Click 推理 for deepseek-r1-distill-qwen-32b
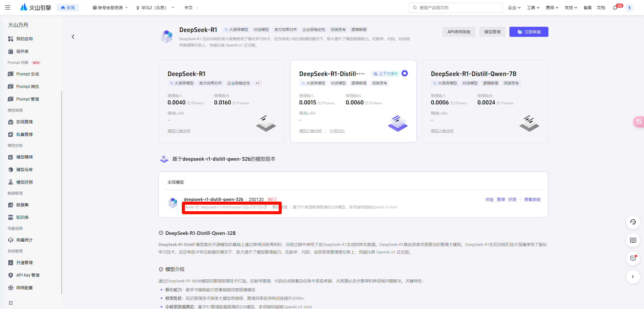Screen dimensions: 644x309 click(x=501, y=200)
